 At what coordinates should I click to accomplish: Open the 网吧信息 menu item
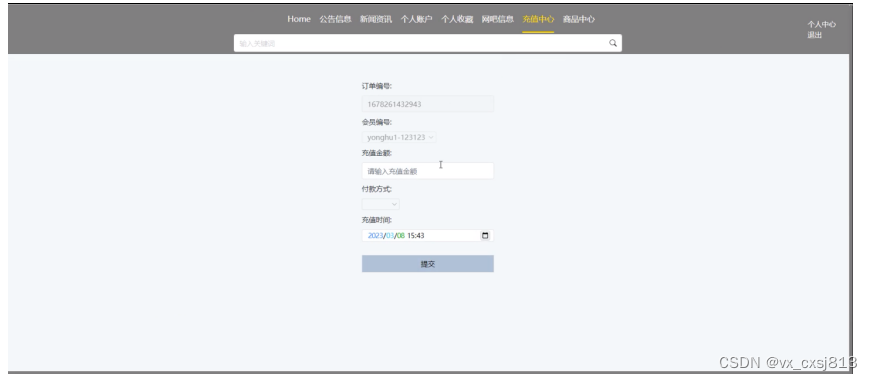click(x=498, y=19)
